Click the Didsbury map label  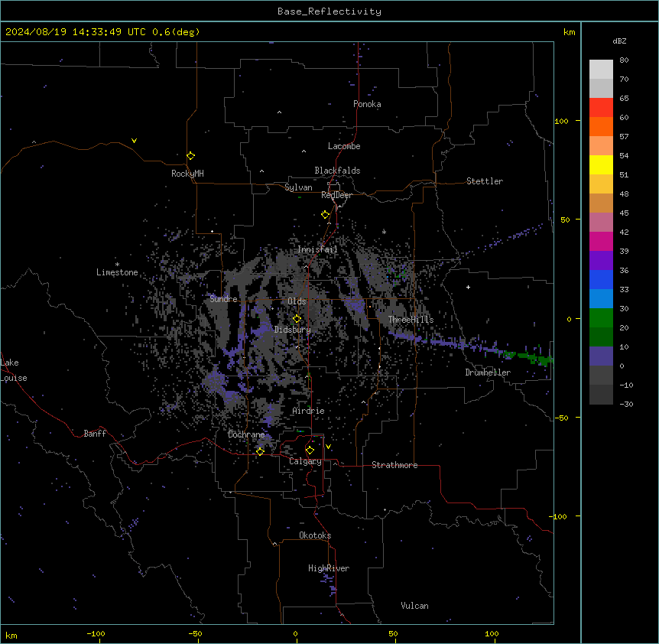293,330
